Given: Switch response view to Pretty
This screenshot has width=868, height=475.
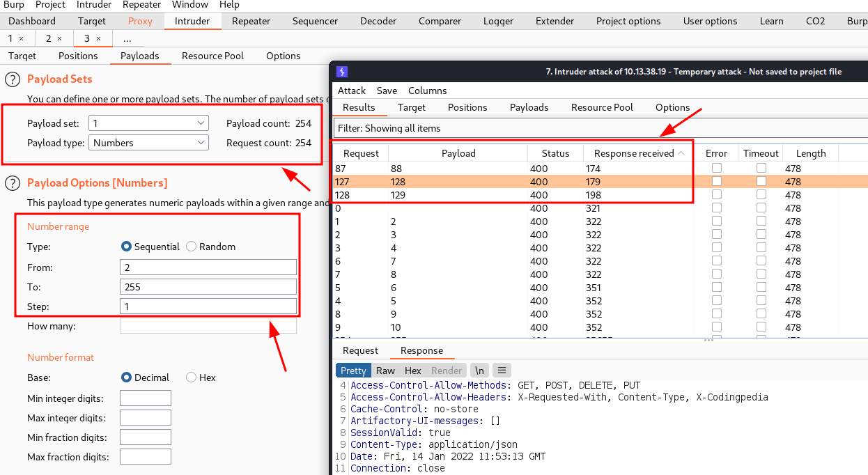Looking at the screenshot, I should click(x=353, y=371).
